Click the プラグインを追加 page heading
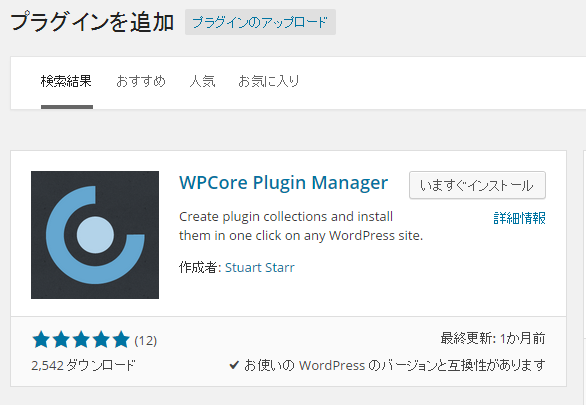 pyautogui.click(x=92, y=22)
